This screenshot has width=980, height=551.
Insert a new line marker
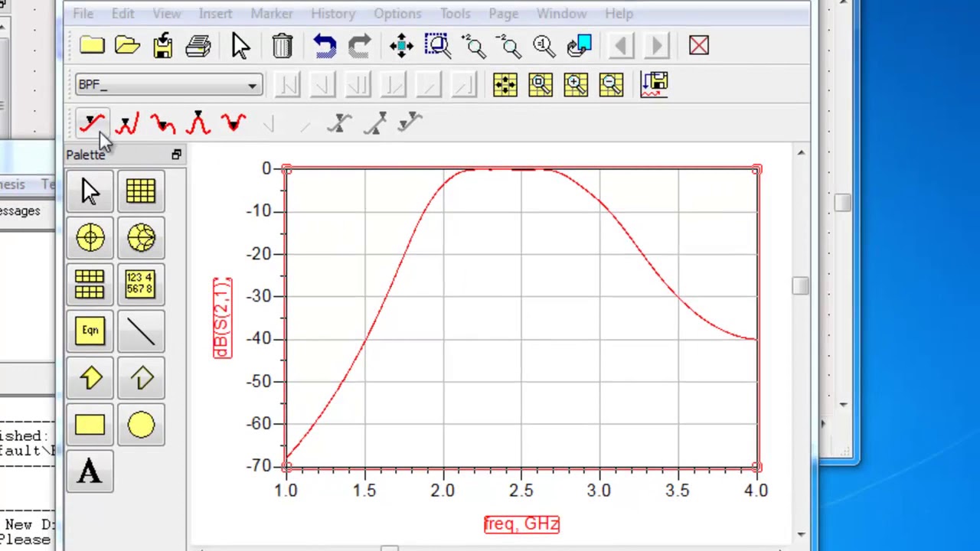pyautogui.click(x=127, y=123)
